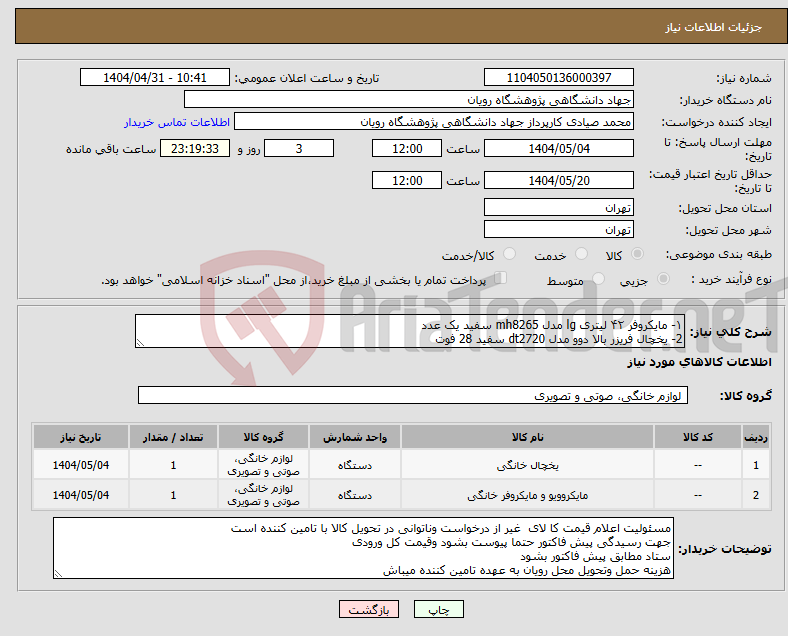788x636 pixels.
Task: Click the date cell in the مایکروویو row
Action: (x=80, y=495)
